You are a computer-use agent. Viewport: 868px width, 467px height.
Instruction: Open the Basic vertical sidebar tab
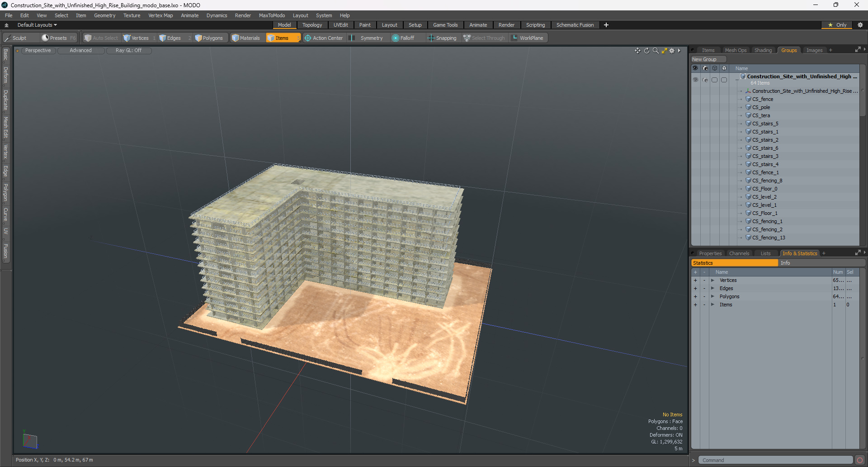[x=5, y=55]
